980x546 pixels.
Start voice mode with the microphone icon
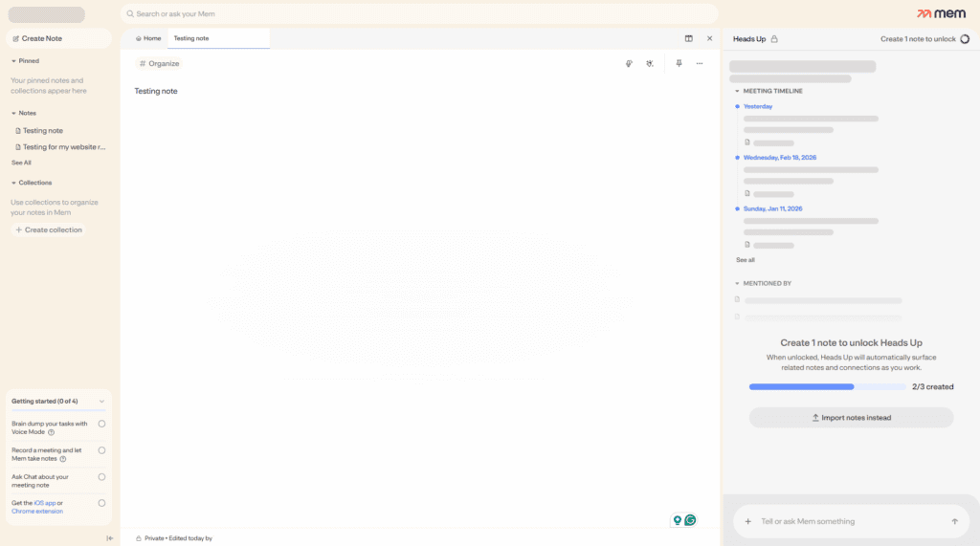point(629,64)
